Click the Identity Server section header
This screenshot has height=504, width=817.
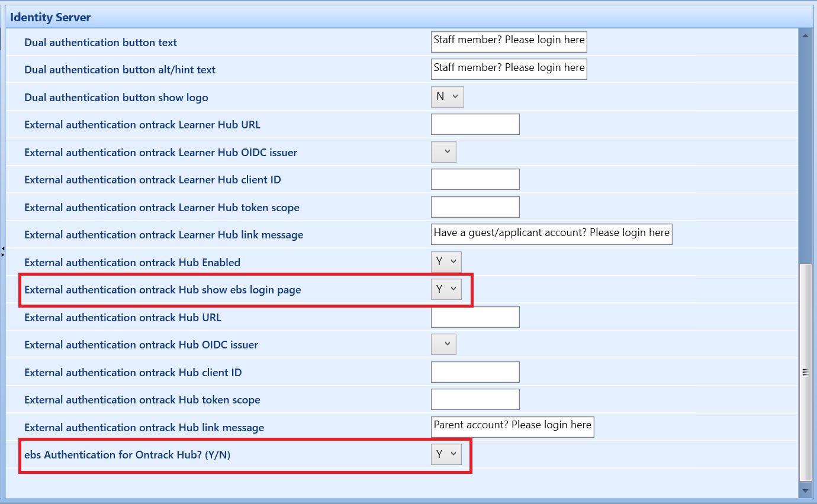tap(408, 17)
